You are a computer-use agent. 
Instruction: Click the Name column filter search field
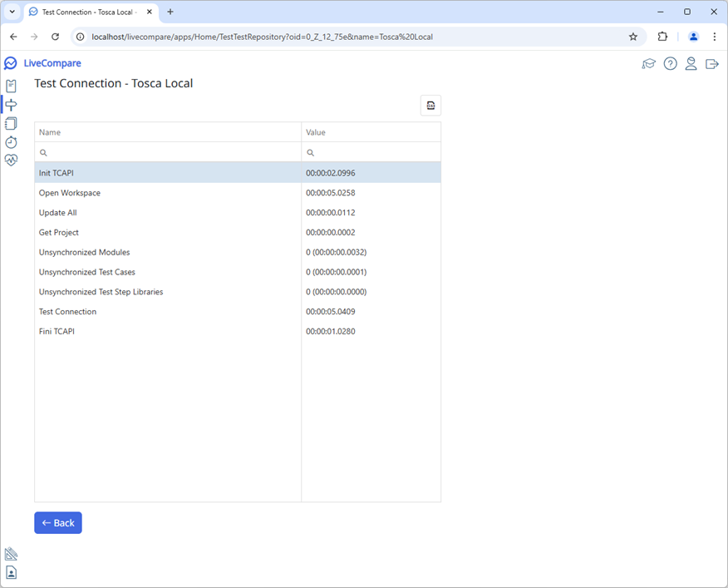click(166, 152)
